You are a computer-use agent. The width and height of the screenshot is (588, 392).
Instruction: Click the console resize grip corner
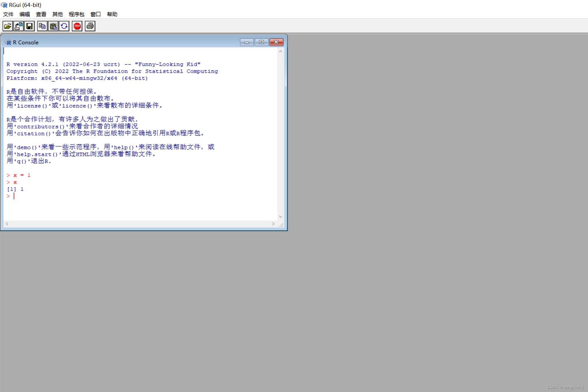pyautogui.click(x=281, y=225)
